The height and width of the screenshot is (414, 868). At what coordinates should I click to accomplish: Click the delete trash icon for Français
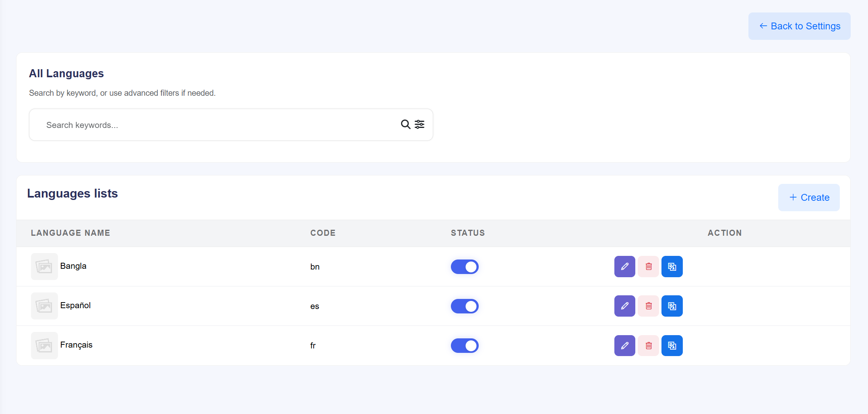(648, 345)
